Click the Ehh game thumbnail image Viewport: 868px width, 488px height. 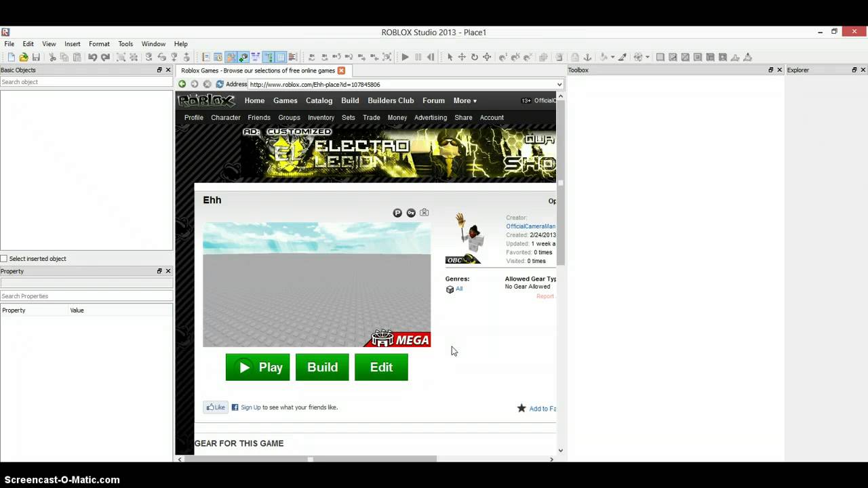317,285
